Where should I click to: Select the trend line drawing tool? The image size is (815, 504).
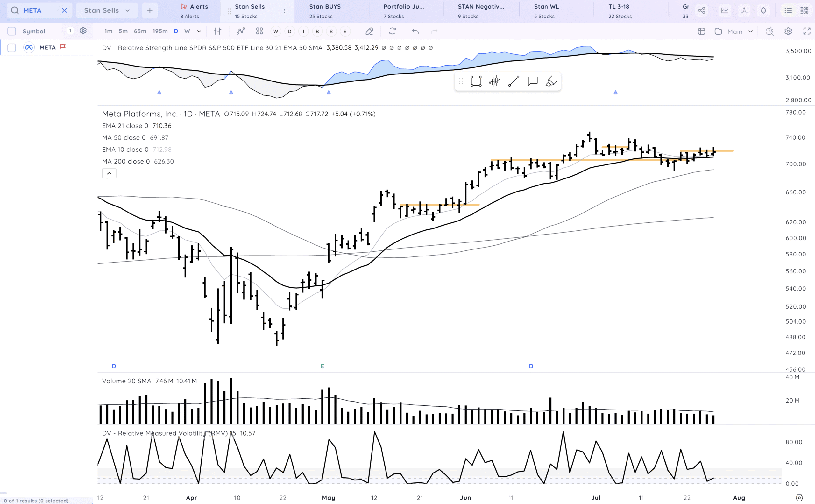tap(514, 81)
